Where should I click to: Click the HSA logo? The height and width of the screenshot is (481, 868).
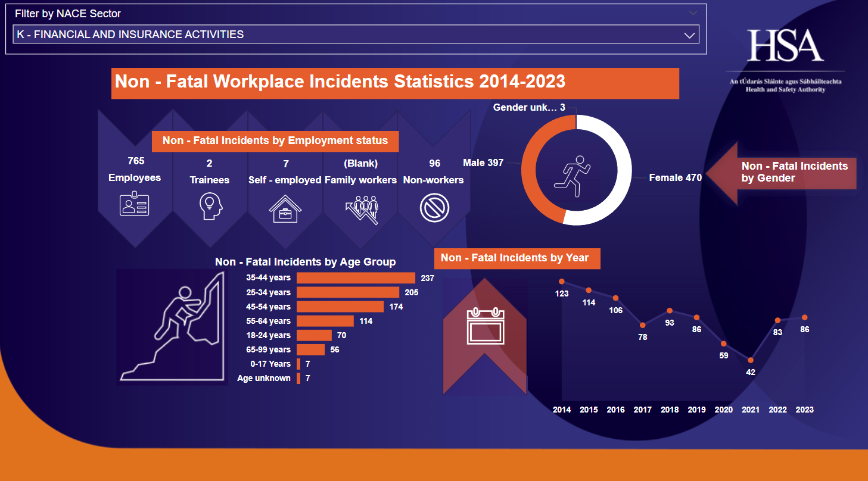785,46
